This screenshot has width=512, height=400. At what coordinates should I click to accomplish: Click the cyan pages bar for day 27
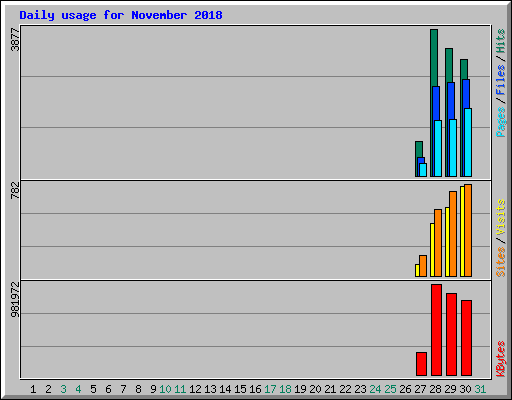click(423, 170)
